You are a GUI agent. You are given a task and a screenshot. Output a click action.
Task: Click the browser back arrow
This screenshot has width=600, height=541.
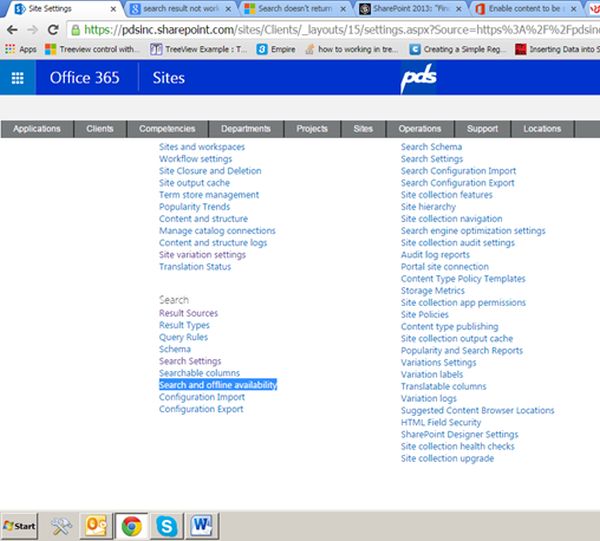12,29
